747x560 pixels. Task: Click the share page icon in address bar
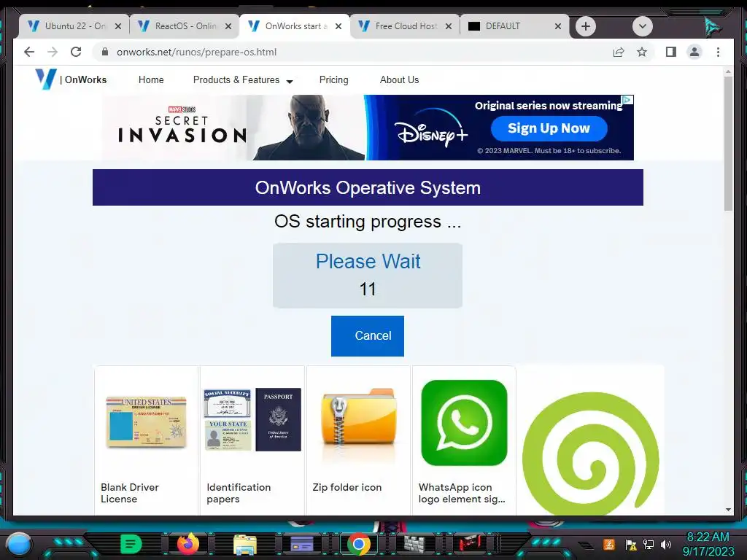(619, 52)
